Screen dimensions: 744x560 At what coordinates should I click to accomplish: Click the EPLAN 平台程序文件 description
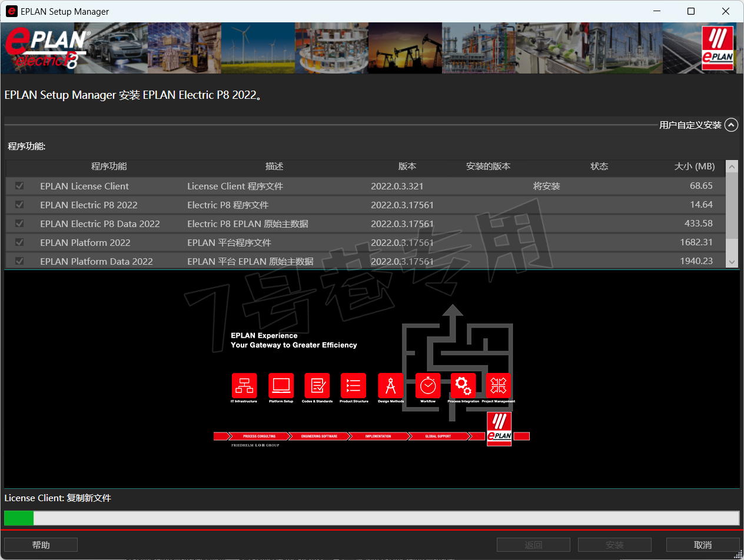[229, 242]
